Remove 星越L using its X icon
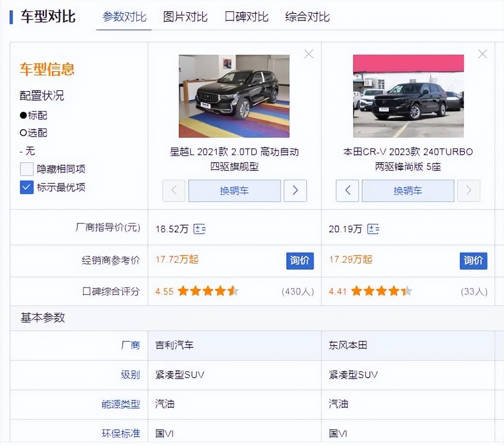Image resolution: width=504 pixels, height=445 pixels. [x=308, y=54]
